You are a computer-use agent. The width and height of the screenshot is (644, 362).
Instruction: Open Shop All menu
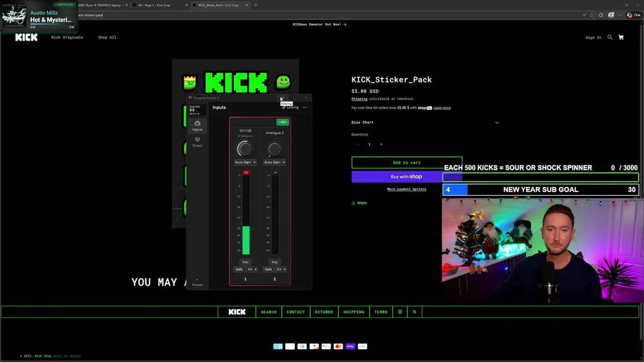(107, 37)
